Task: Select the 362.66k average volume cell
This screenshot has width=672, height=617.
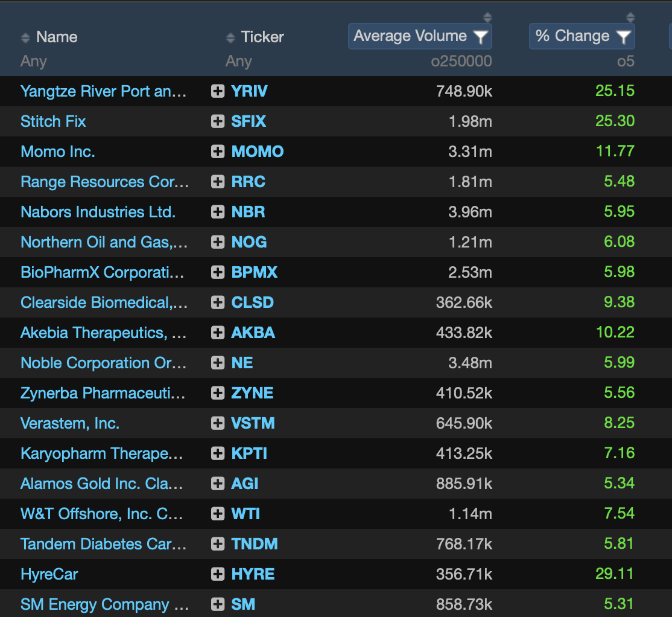Action: point(464,302)
